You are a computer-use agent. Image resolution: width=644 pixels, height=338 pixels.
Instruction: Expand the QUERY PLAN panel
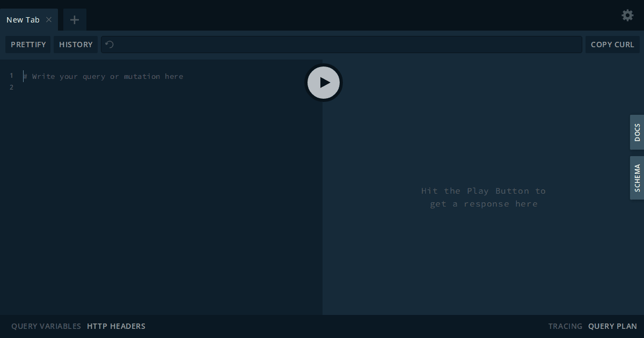[612, 326]
